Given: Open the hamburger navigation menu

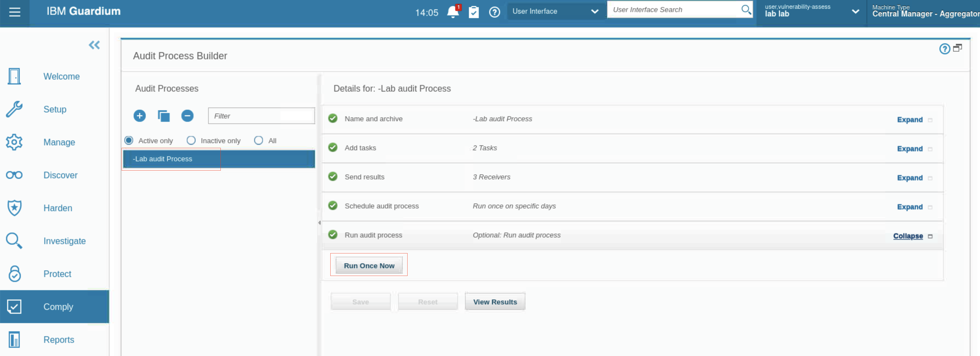Looking at the screenshot, I should (x=15, y=12).
